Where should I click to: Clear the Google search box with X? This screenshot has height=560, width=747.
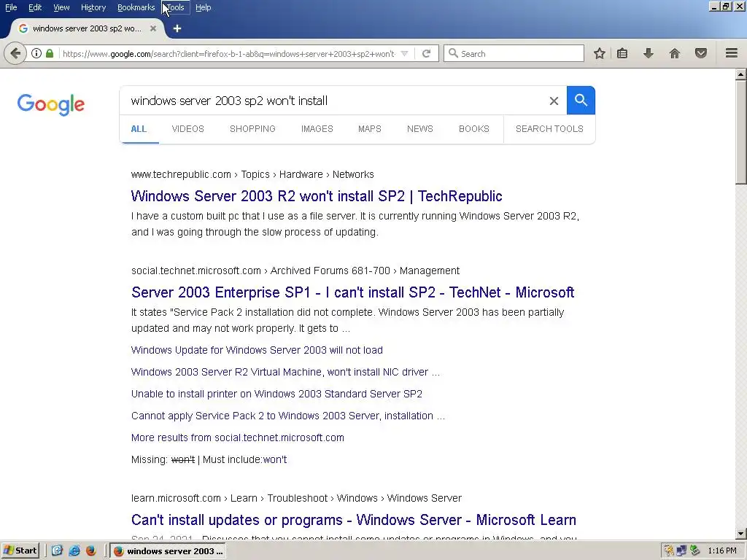tap(554, 101)
